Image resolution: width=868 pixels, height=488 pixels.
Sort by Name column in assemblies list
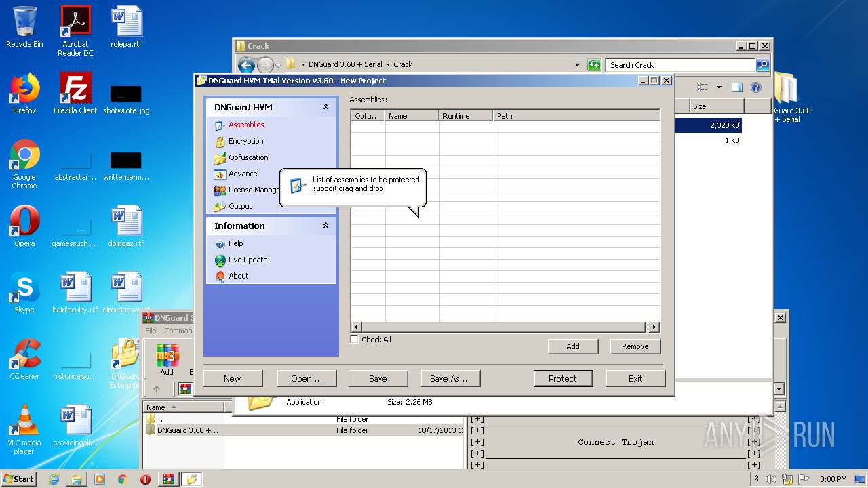[x=412, y=116]
